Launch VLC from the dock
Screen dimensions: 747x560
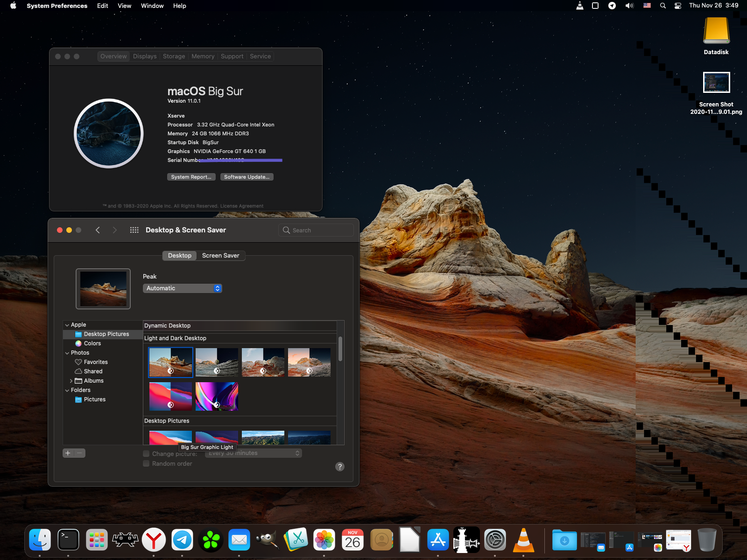(x=523, y=540)
